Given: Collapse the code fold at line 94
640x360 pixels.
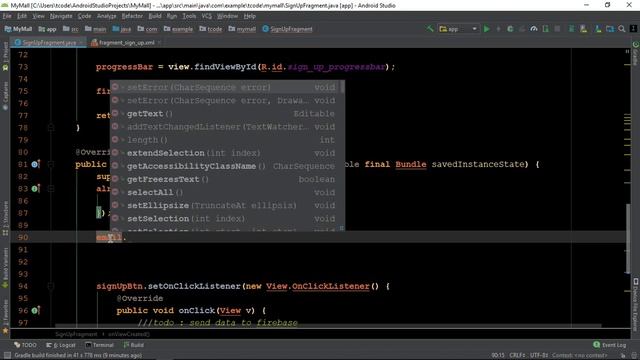Looking at the screenshot, I should pos(51,286).
